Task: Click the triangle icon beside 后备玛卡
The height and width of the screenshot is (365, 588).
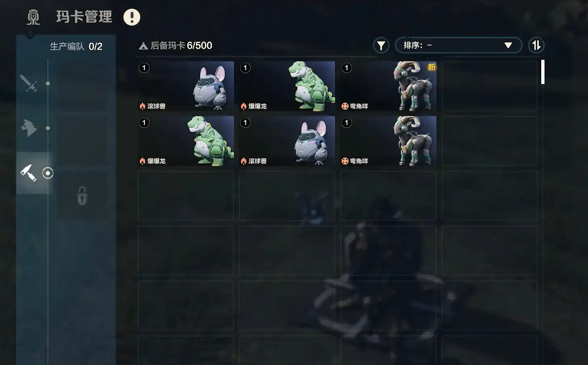Action: pos(143,46)
